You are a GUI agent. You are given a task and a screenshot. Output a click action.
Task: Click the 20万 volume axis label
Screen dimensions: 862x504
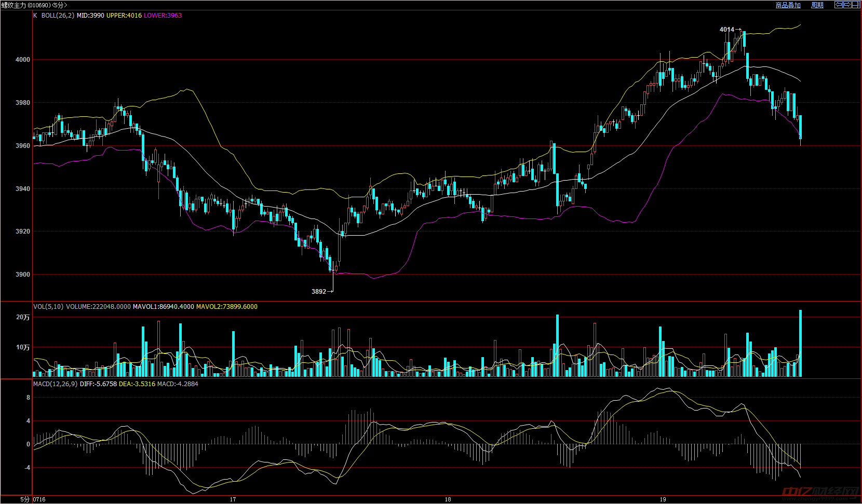click(x=23, y=317)
